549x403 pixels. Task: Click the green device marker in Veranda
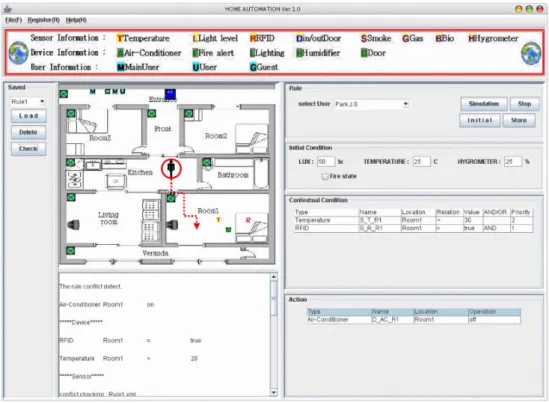click(x=70, y=251)
